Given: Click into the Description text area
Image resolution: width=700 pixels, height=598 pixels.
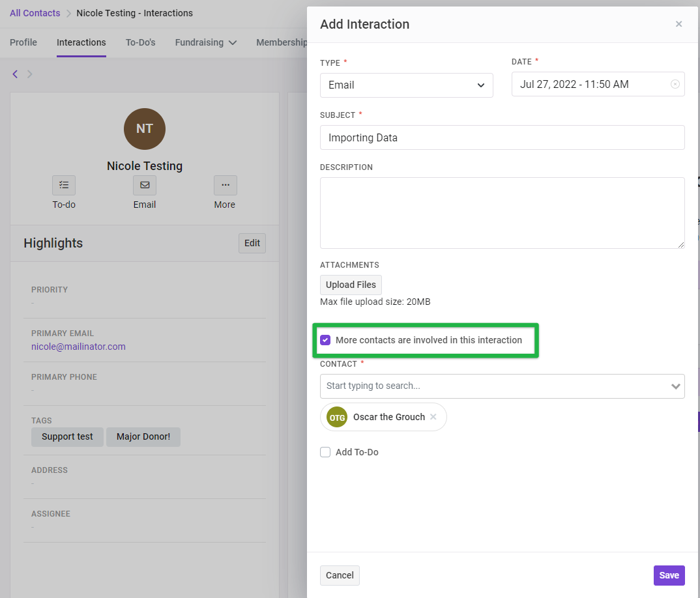Looking at the screenshot, I should [503, 213].
